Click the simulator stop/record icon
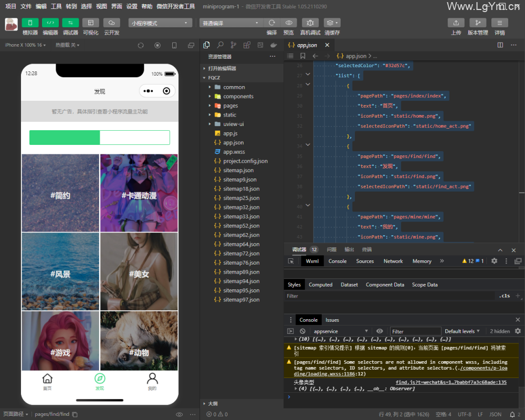The width and height of the screenshot is (525, 420). tap(157, 45)
